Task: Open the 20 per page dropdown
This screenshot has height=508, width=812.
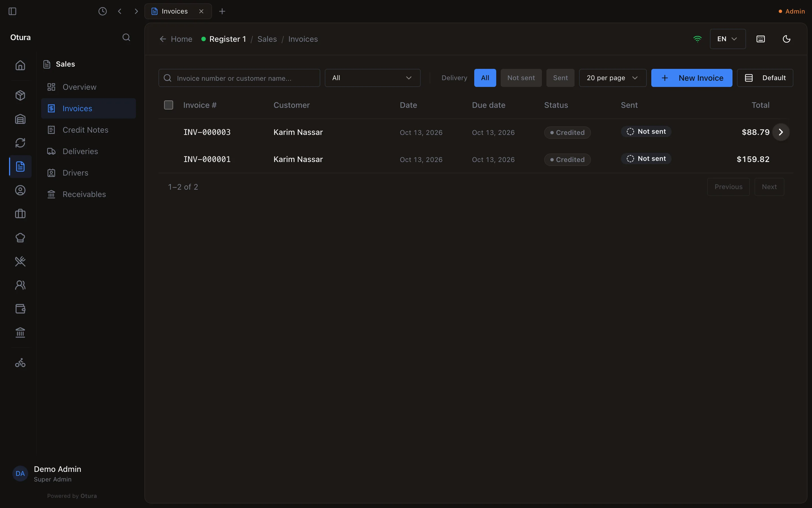Action: [613, 78]
